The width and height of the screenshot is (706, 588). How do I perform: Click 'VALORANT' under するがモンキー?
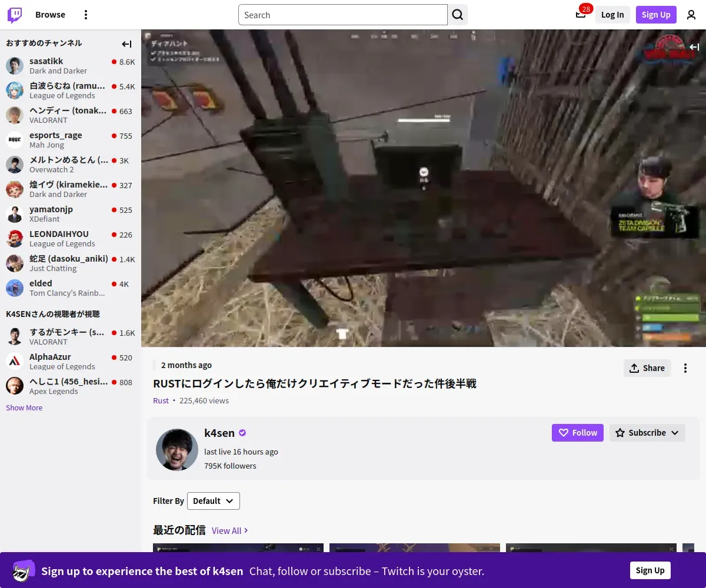tap(48, 342)
